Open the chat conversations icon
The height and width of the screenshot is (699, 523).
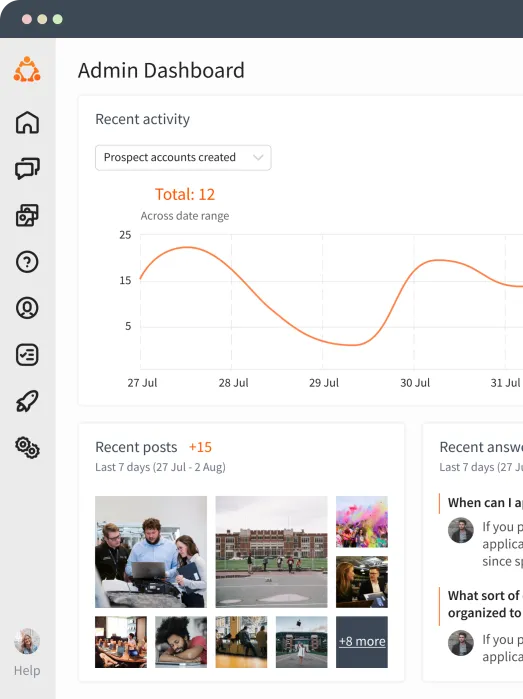point(27,169)
